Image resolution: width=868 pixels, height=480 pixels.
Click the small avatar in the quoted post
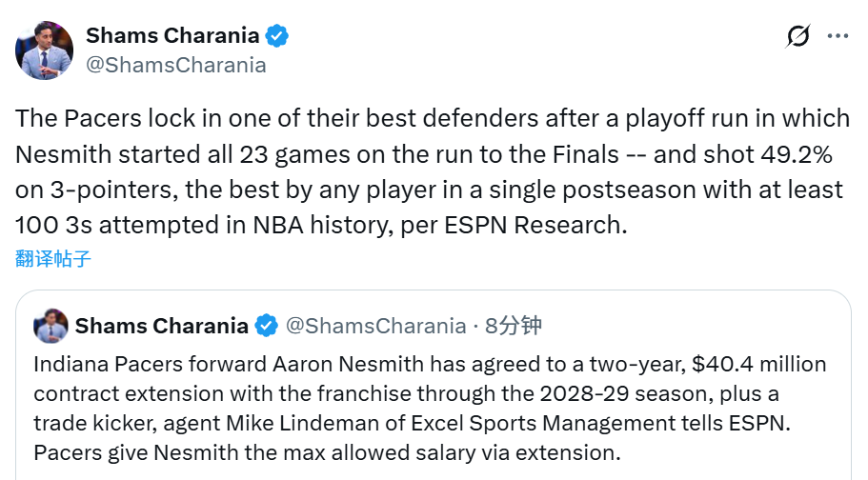point(50,326)
